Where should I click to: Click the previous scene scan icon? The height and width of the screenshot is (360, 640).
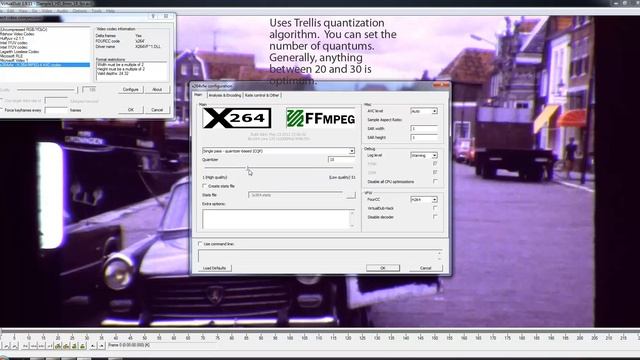tap(74, 346)
